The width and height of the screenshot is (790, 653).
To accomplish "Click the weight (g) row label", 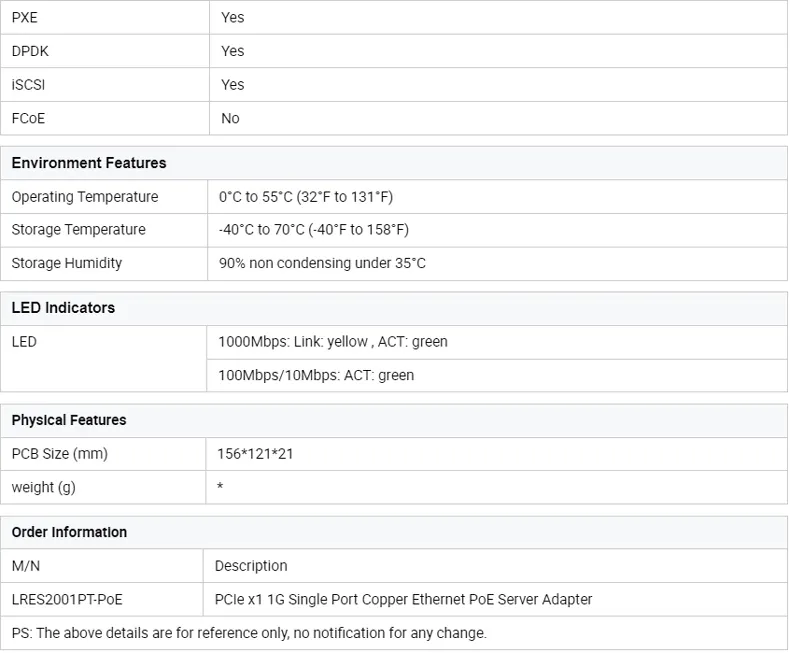I will [43, 487].
